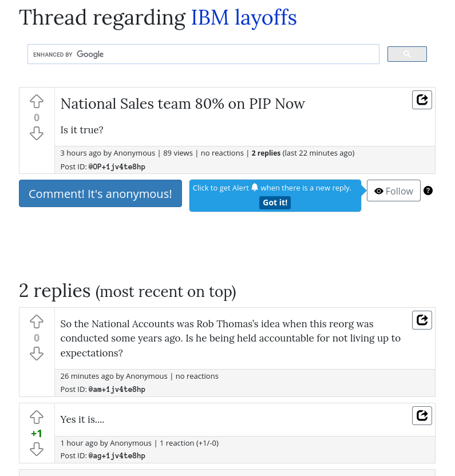Downvote the National Sales team post
Image resolution: width=455 pixels, height=476 pixels.
(x=37, y=133)
